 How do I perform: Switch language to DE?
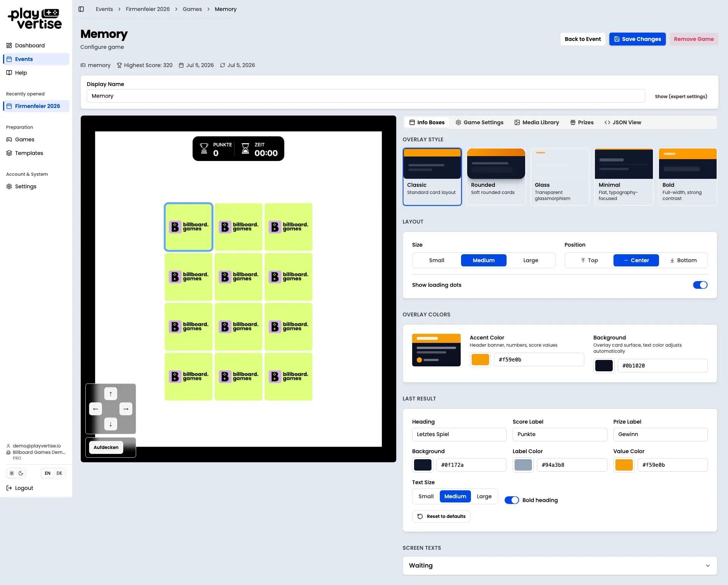tap(60, 473)
